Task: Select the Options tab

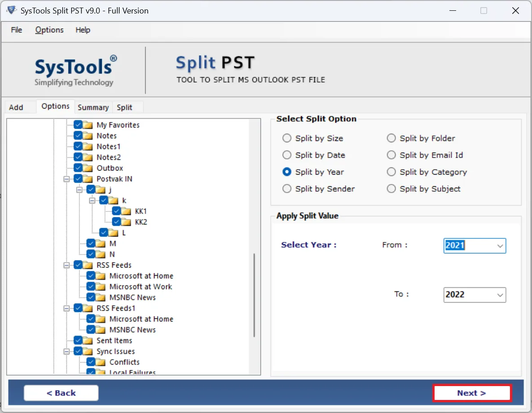Action: point(55,106)
